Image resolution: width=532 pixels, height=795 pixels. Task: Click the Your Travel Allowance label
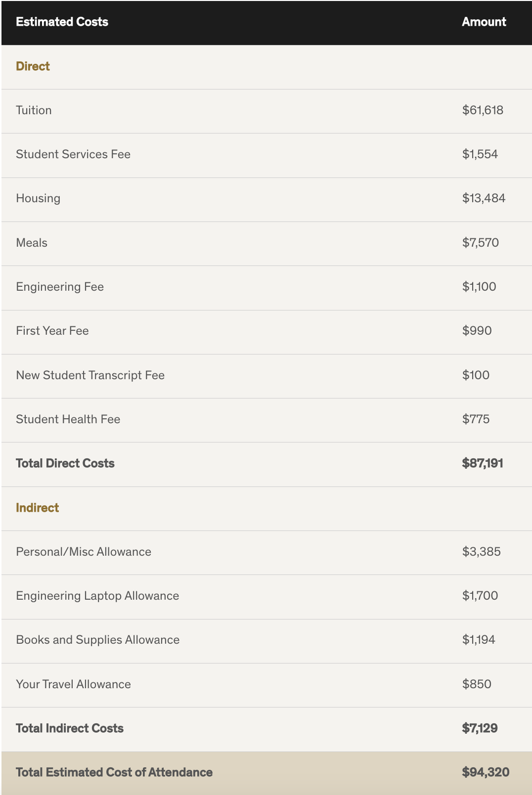73,684
